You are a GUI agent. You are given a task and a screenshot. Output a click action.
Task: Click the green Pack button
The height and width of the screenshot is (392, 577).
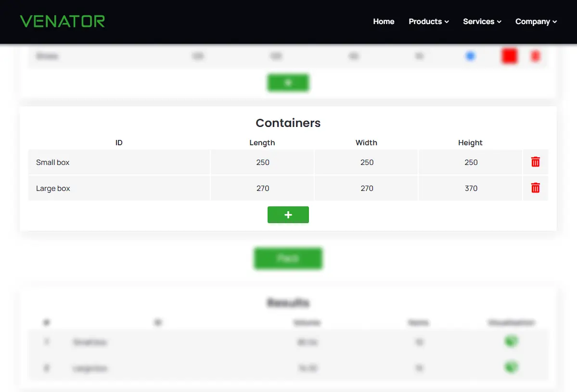click(x=288, y=258)
